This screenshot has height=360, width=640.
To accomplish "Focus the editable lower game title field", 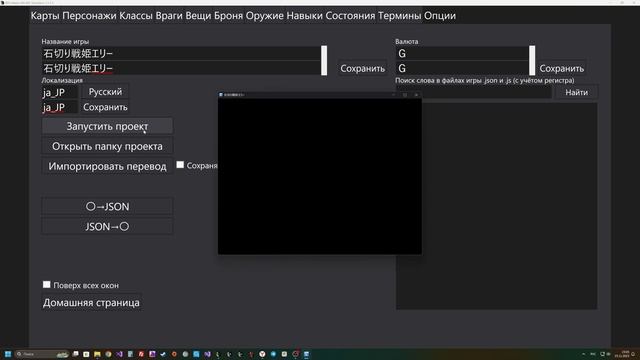I will click(181, 68).
